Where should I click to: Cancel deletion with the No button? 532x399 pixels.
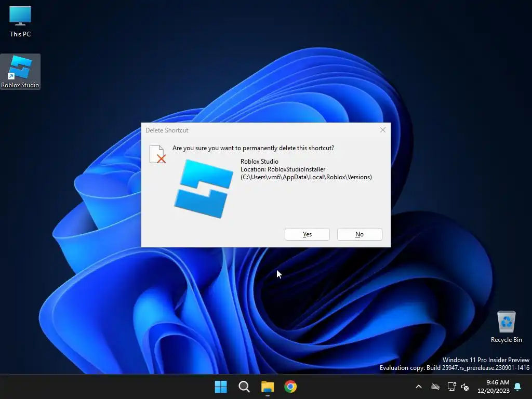360,234
